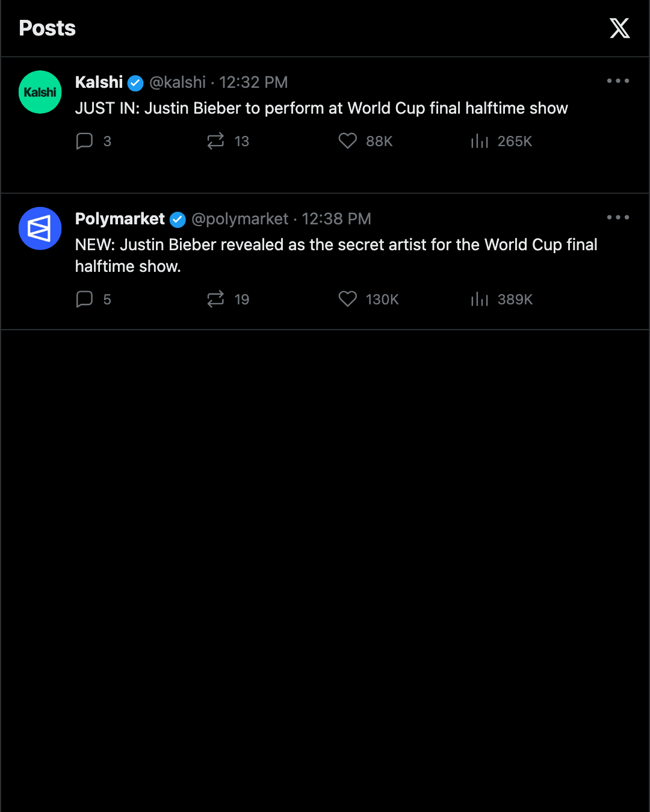Open the 12:32 PM timestamp on Kalshi's post
Image resolution: width=650 pixels, height=812 pixels.
click(x=253, y=82)
